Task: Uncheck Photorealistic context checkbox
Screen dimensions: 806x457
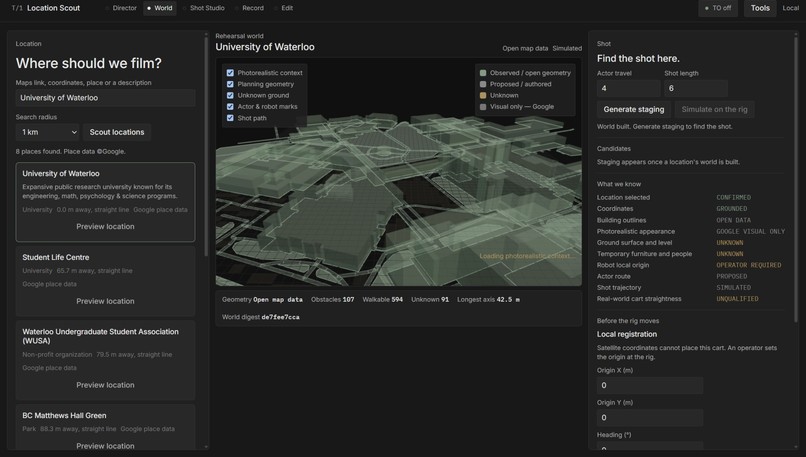Action: (230, 73)
